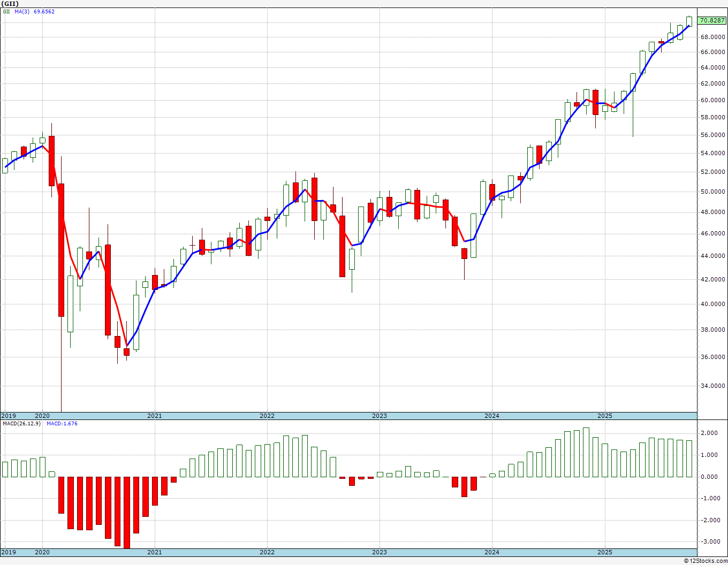Click 2019 on the price chart time axis

[x=8, y=416]
